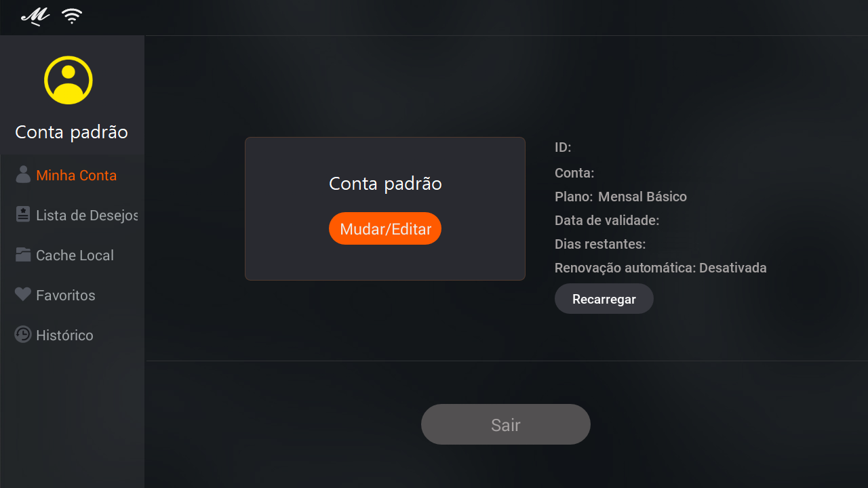Click the Lista de Desejos bookmark icon
The image size is (868, 488).
click(x=23, y=214)
